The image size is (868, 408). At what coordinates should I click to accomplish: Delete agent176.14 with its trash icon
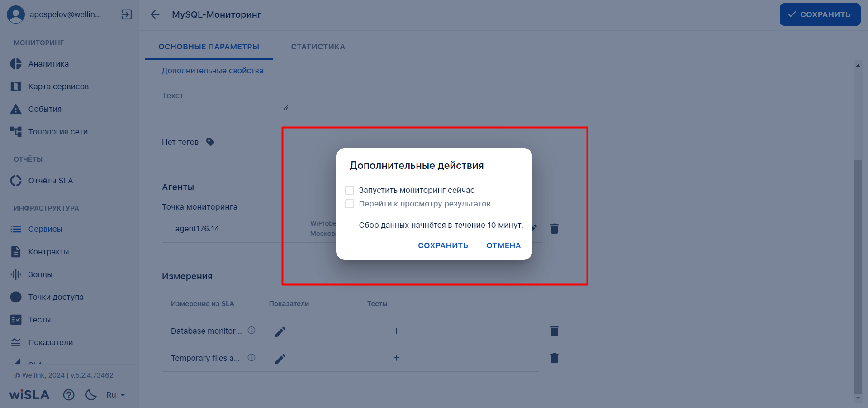(555, 229)
